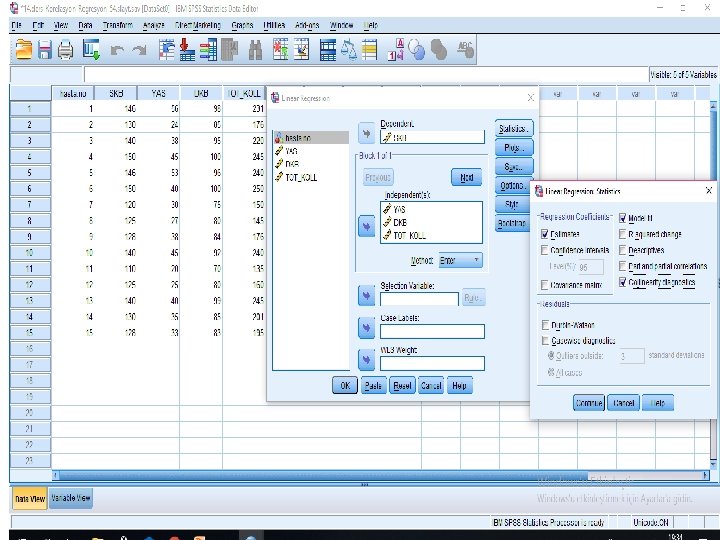Toggle Model fit checkbox
720x540 pixels.
pos(623,218)
